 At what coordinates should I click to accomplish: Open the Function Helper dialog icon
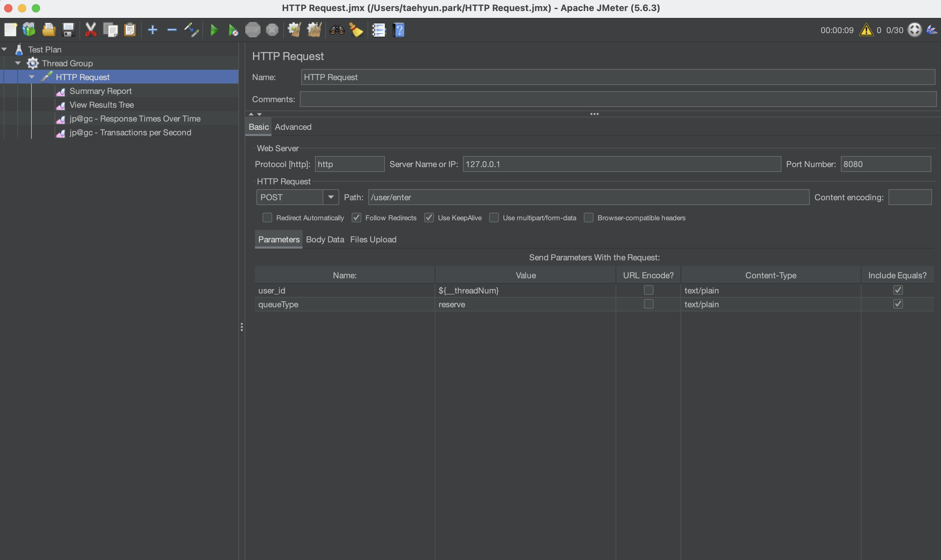(379, 30)
